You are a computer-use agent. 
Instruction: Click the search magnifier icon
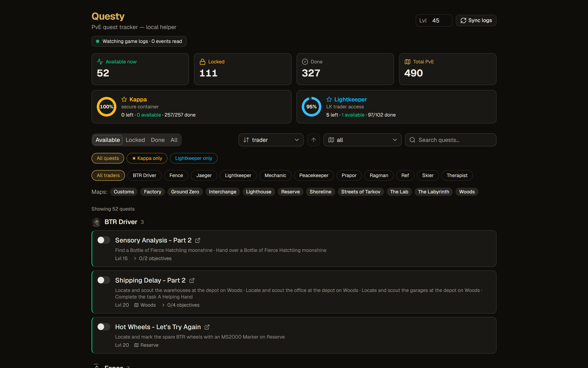pyautogui.click(x=412, y=140)
